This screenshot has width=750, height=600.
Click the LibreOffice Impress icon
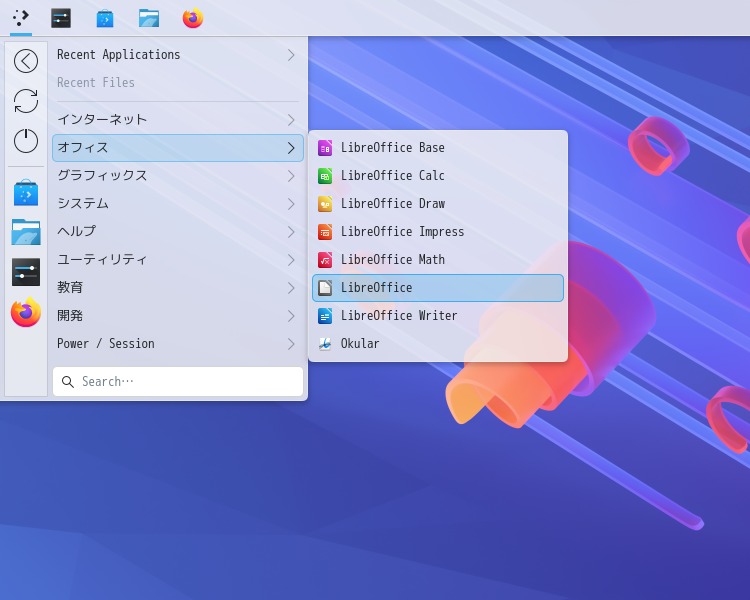[x=325, y=232]
